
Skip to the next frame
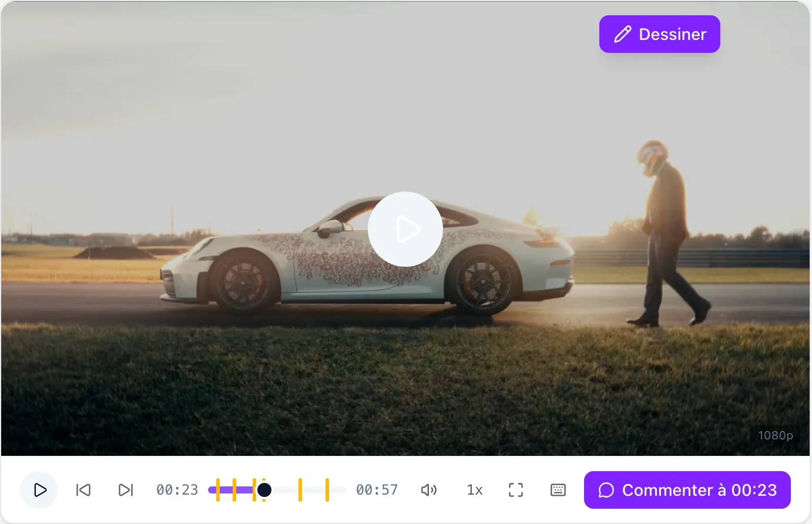126,490
